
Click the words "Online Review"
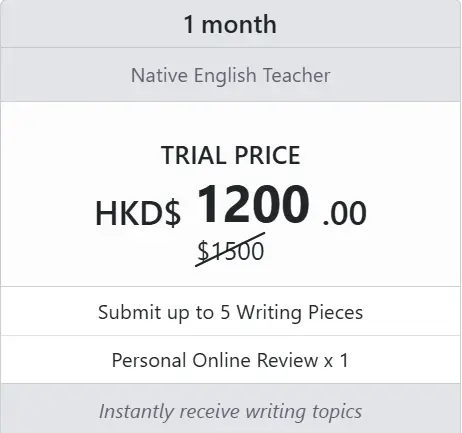[x=255, y=360]
